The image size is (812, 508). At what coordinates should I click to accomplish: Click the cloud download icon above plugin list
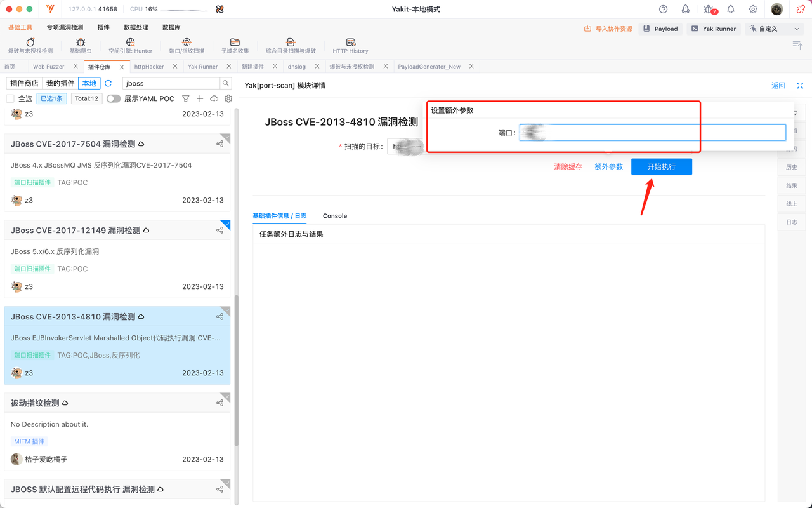point(214,98)
